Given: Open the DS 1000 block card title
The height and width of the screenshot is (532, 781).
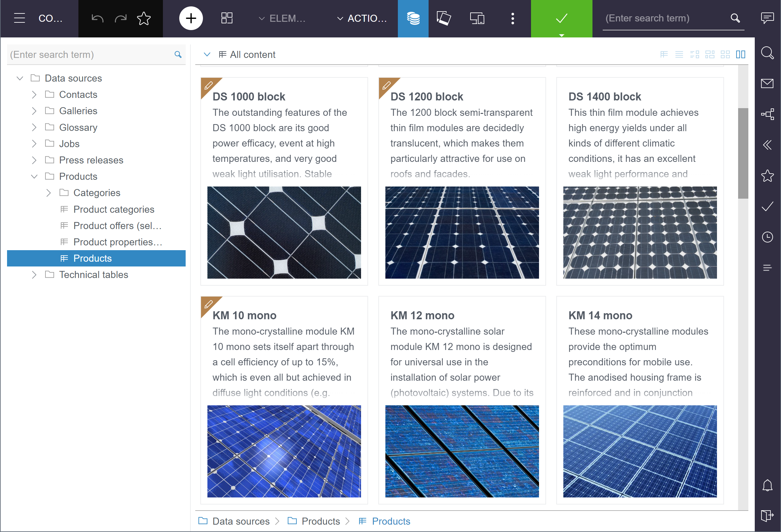Looking at the screenshot, I should (249, 97).
